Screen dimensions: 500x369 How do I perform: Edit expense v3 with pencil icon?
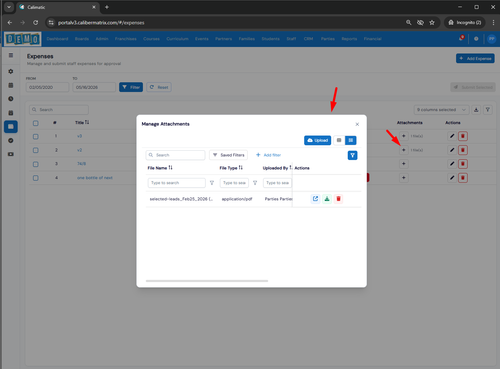[x=452, y=136]
